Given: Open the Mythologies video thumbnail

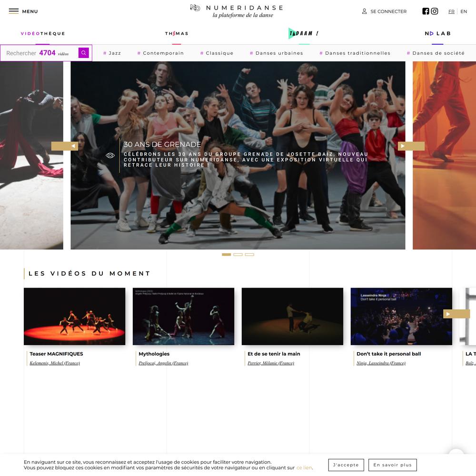Looking at the screenshot, I should coord(183,317).
